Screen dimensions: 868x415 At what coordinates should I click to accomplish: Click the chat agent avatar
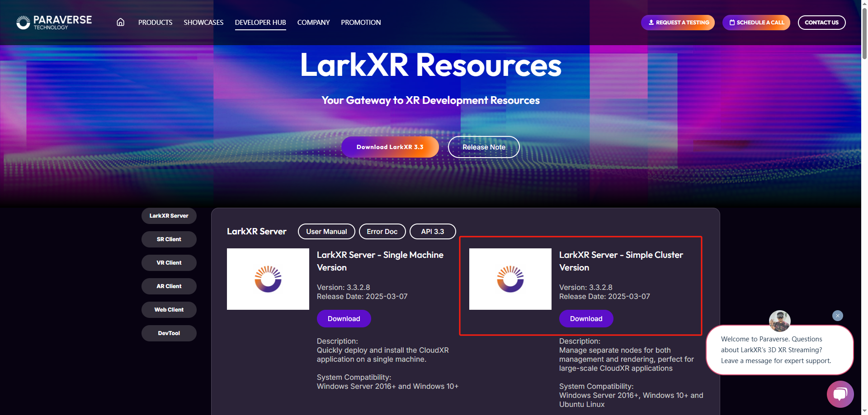780,321
